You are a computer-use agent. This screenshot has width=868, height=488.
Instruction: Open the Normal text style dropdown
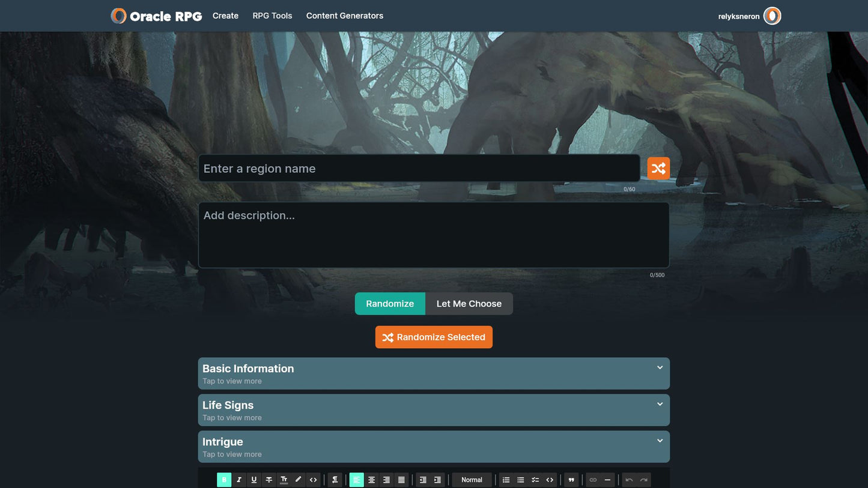point(472,480)
